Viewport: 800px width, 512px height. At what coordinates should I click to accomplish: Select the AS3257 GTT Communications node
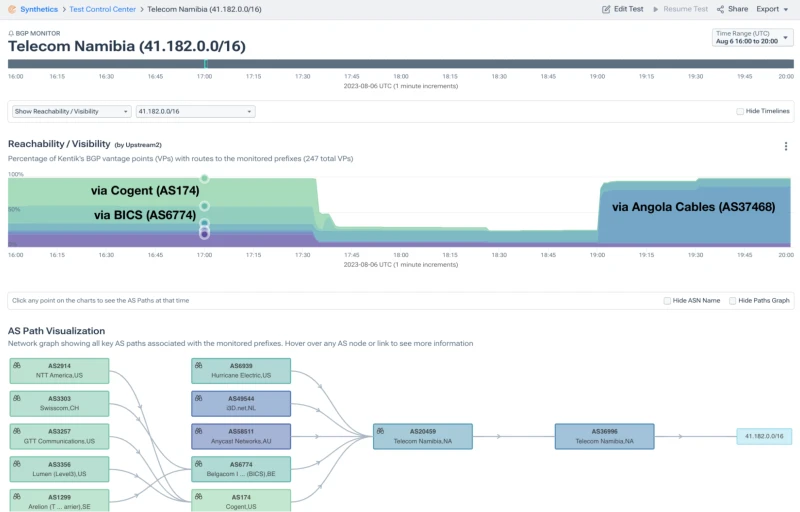(x=59, y=437)
